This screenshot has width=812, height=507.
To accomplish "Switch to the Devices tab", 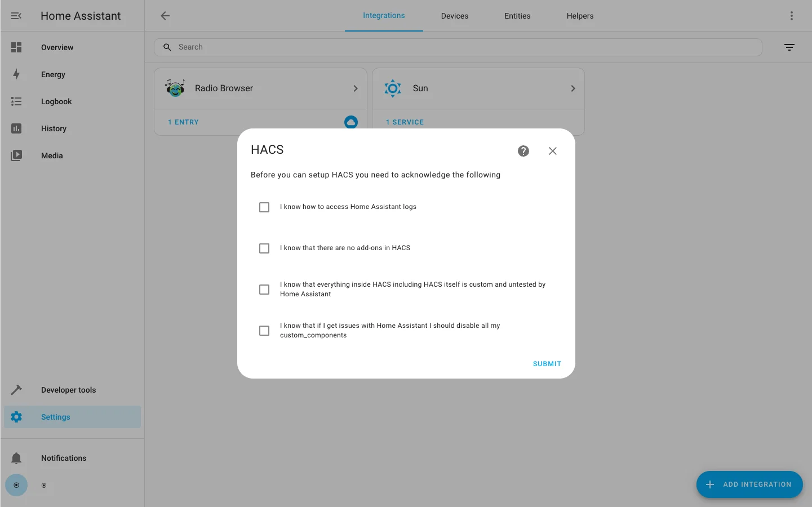I will pyautogui.click(x=455, y=16).
